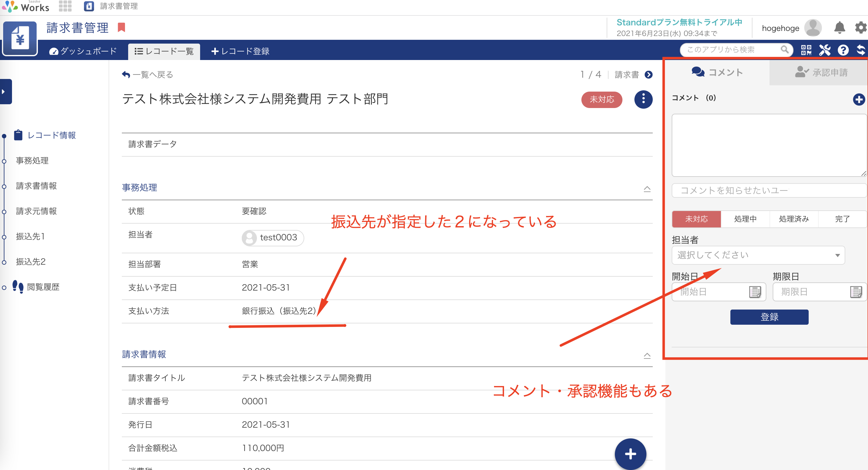The width and height of the screenshot is (868, 470).
Task: Set status to 処理中
Action: 745,219
